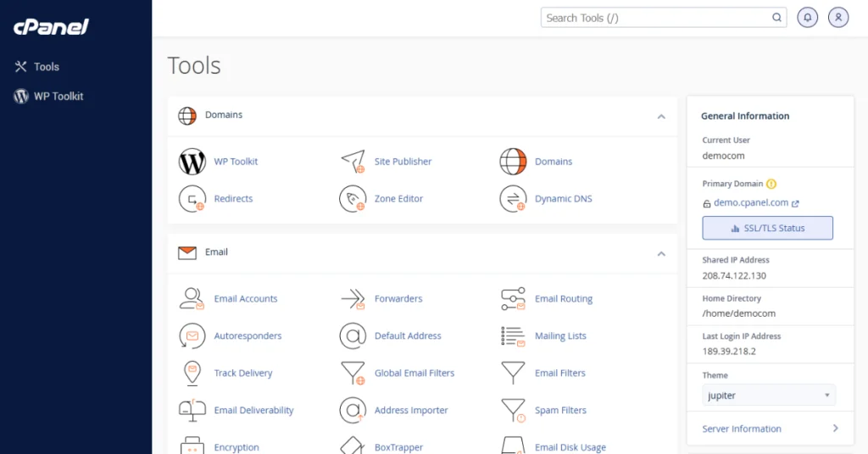The height and width of the screenshot is (454, 868).
Task: Open the Redirects icon
Action: (x=192, y=198)
